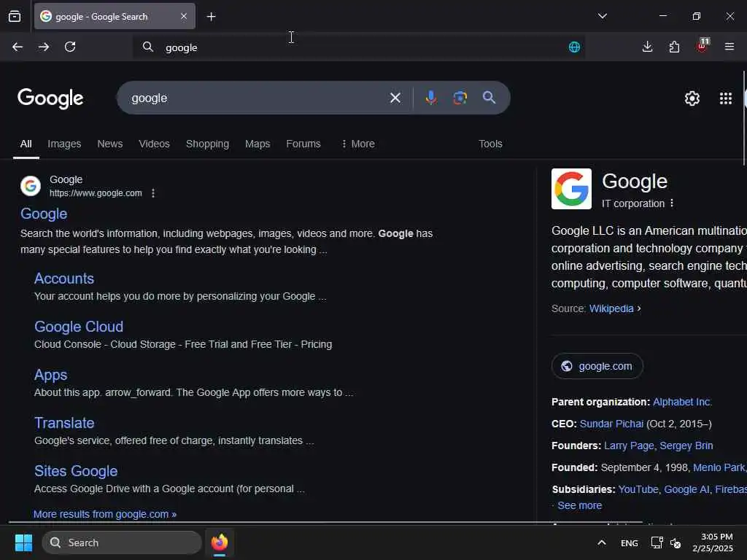Go forward with the forward arrow
The height and width of the screenshot is (560, 747).
click(44, 47)
